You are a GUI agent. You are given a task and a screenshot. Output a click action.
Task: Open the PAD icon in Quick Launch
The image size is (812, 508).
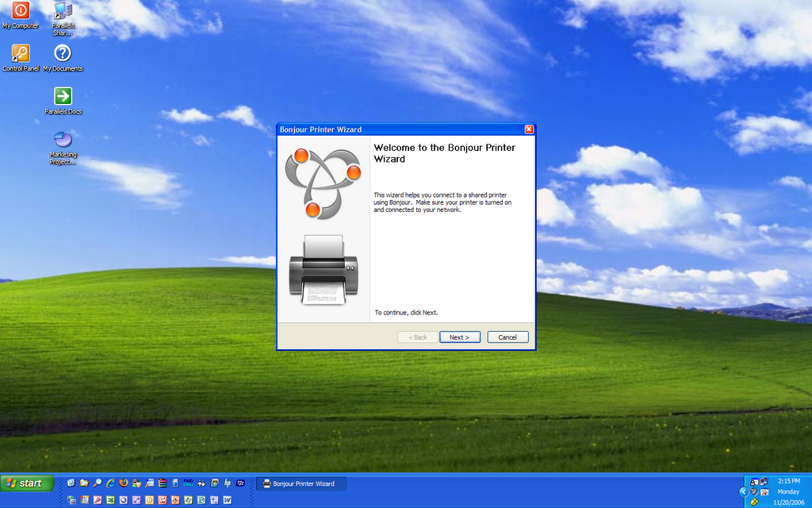pyautogui.click(x=188, y=483)
